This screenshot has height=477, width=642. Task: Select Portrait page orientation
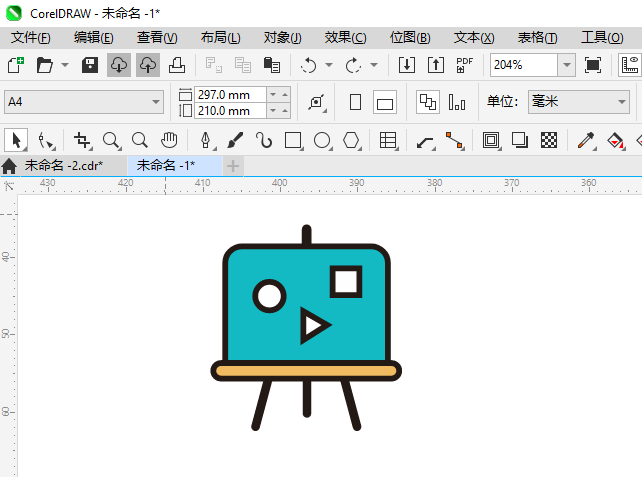(355, 102)
